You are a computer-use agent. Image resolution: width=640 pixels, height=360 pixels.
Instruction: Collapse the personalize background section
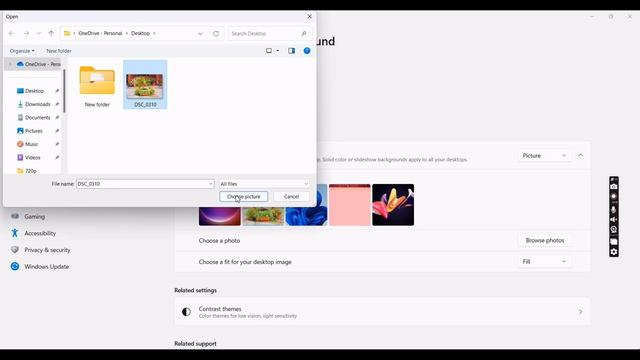pos(580,156)
